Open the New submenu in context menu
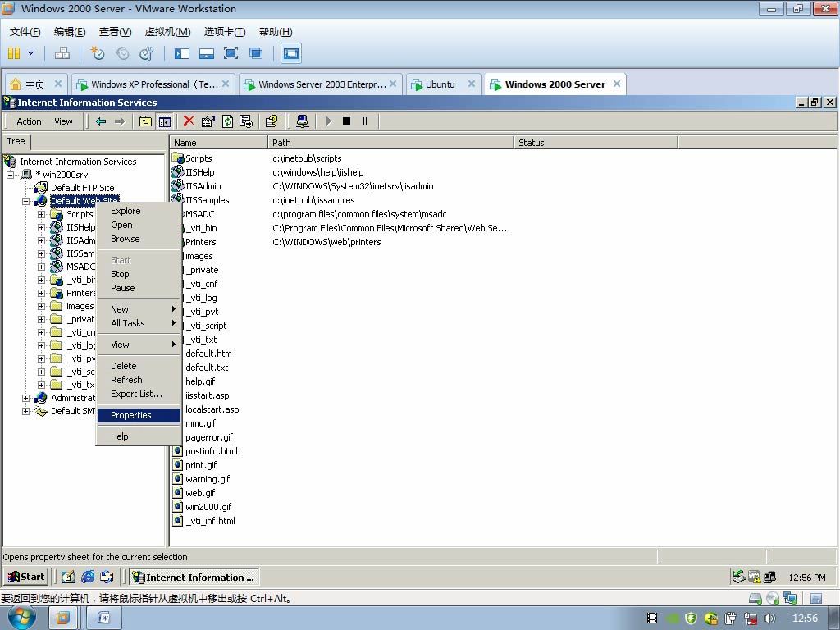The width and height of the screenshot is (840, 630). point(139,309)
